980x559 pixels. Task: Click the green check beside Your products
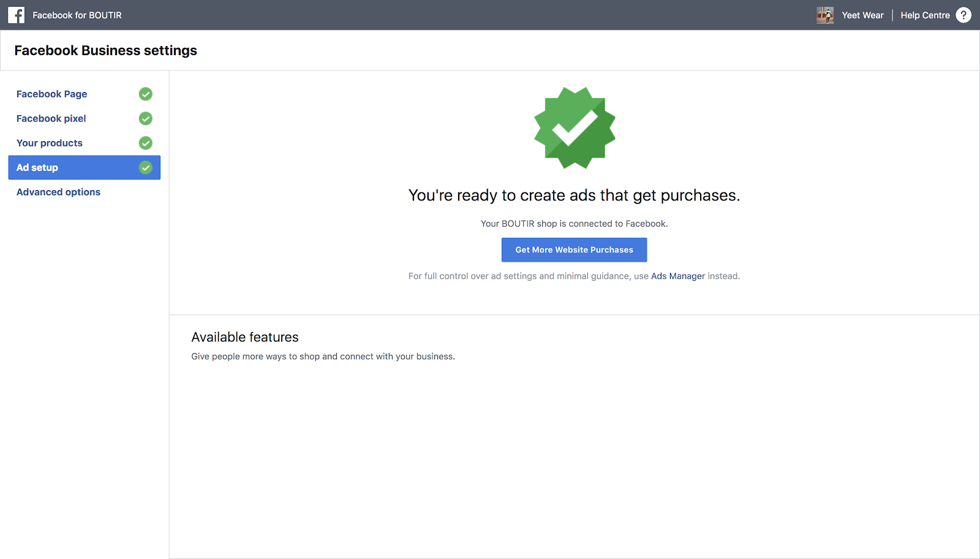point(146,143)
